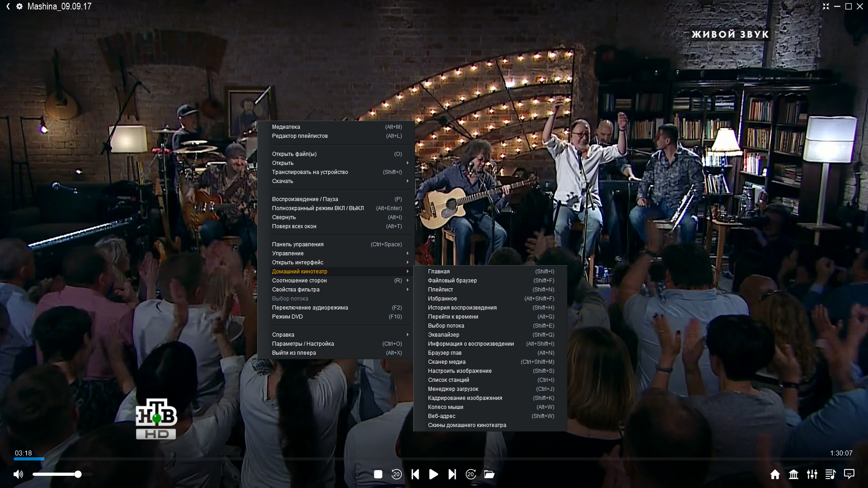The width and height of the screenshot is (868, 488).
Task: Open the media library building icon
Action: pyautogui.click(x=793, y=474)
